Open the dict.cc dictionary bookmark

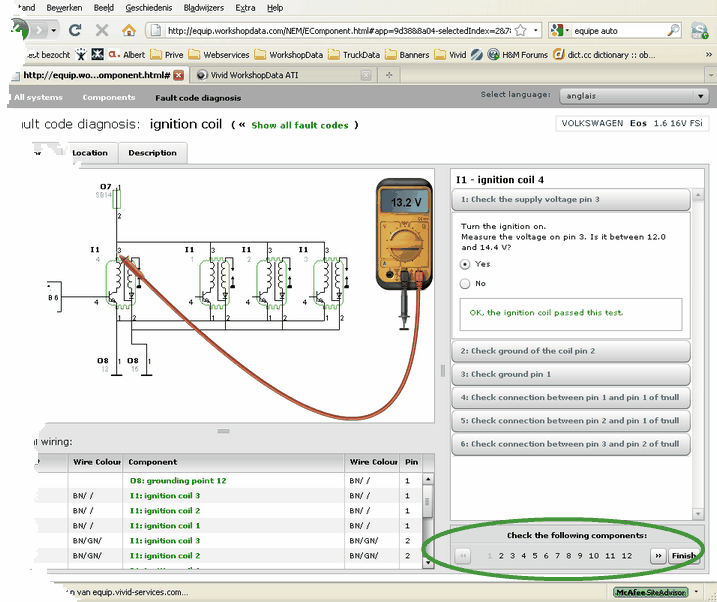pos(604,55)
